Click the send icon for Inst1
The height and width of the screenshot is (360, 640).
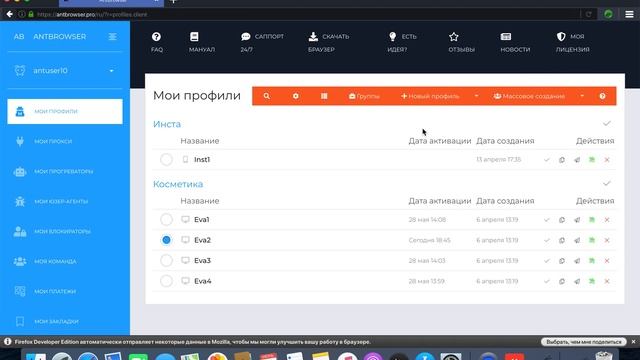[577, 160]
